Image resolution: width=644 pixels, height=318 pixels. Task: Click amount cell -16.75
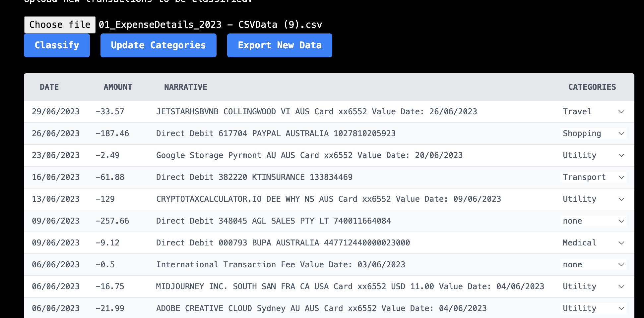110,287
